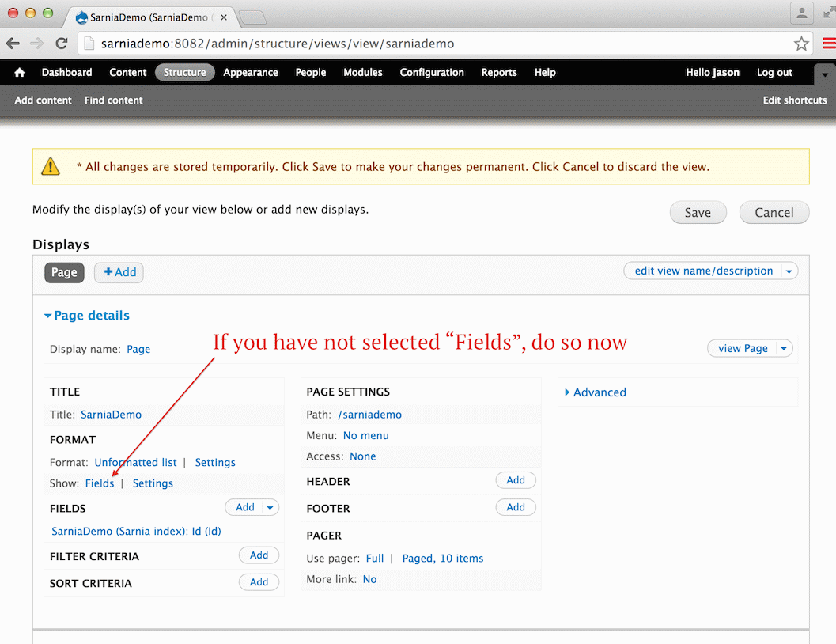This screenshot has width=836, height=644.
Task: Open dropdown beside edit view name/description
Action: coord(789,271)
